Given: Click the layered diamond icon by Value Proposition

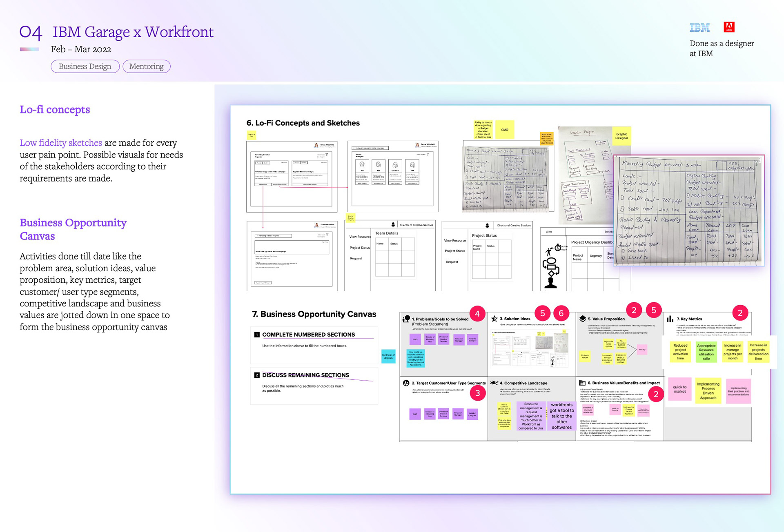Looking at the screenshot, I should click(x=583, y=319).
